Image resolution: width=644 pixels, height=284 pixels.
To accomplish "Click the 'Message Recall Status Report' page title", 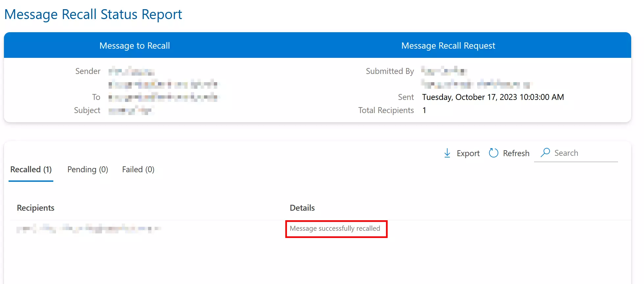I will [x=93, y=15].
